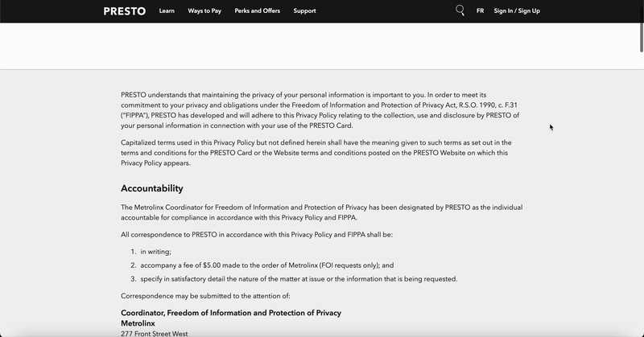644x337 pixels.
Task: Click Sign In / Sign Up
Action: coord(517,11)
